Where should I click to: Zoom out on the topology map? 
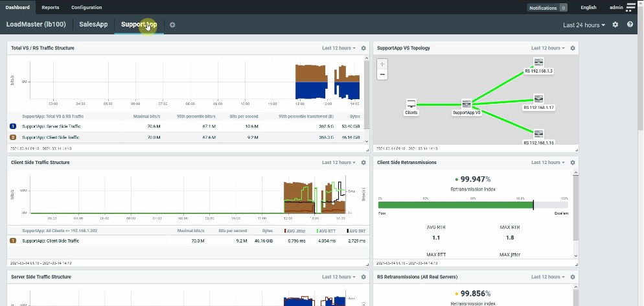click(382, 75)
